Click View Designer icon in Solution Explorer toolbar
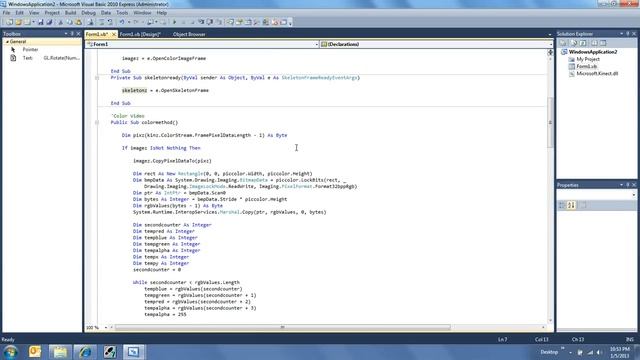This screenshot has width=640, height=360. 603,43
